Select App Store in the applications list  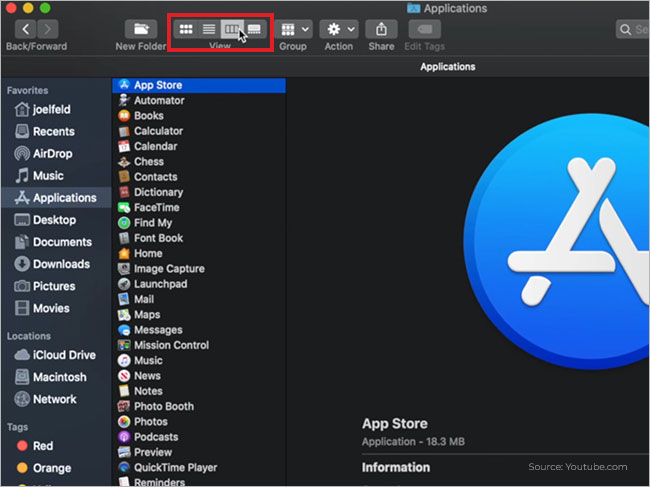pos(199,85)
